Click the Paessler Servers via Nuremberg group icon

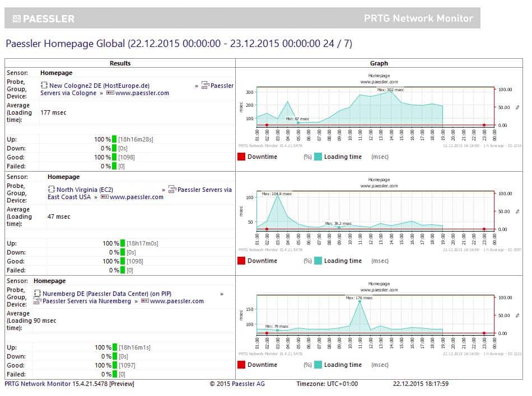click(x=38, y=301)
